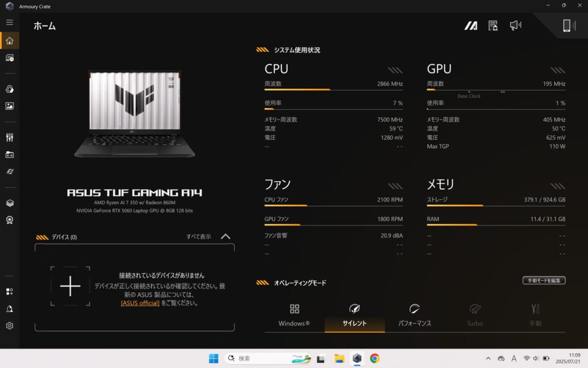Select the サイレント operating mode
588x368 pixels.
[x=354, y=316]
